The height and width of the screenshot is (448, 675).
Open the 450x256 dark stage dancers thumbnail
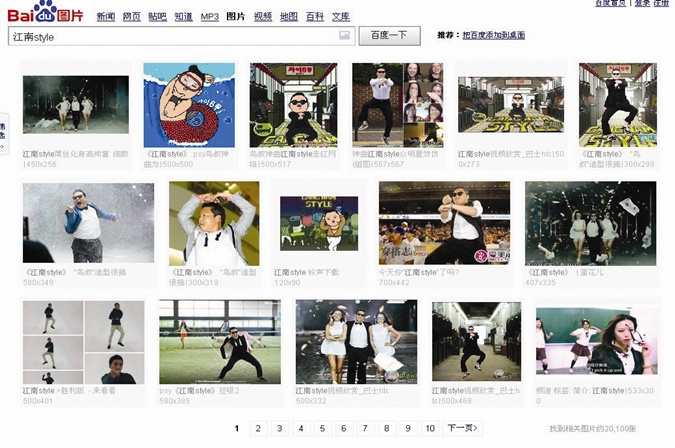tap(76, 105)
